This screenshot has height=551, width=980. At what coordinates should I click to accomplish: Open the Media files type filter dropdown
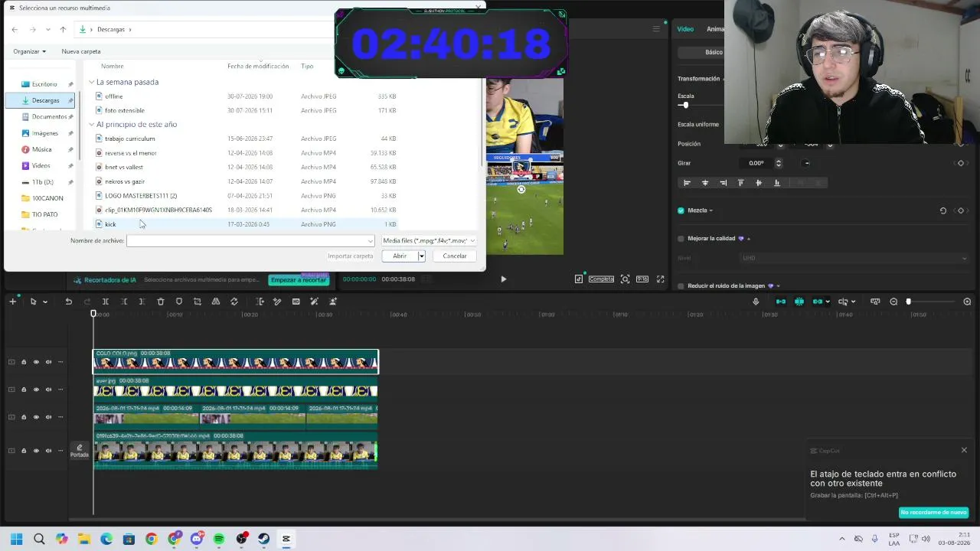point(429,241)
